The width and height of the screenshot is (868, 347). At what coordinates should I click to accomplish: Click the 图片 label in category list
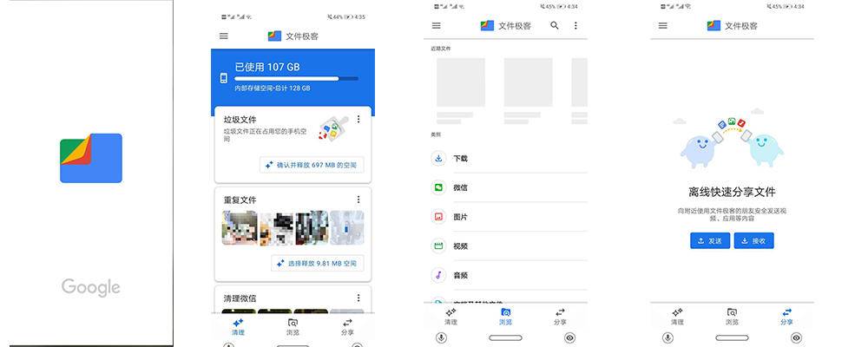(x=461, y=217)
